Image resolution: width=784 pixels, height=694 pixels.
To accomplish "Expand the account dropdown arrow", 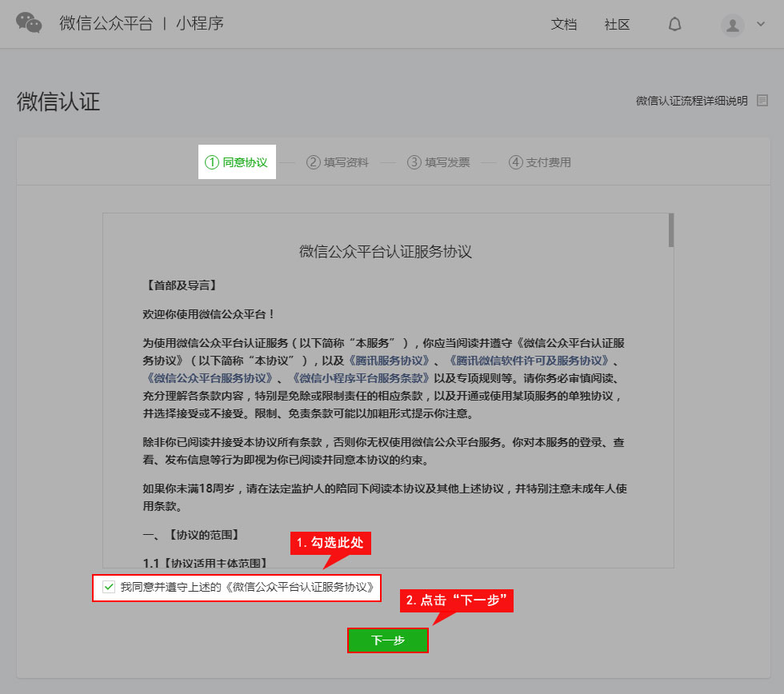I will tap(760, 25).
